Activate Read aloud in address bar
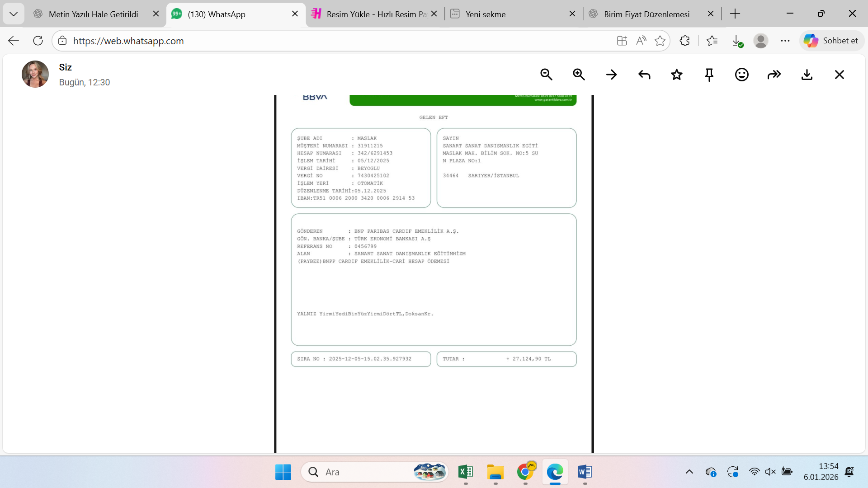Viewport: 868px width, 488px height. tap(641, 41)
